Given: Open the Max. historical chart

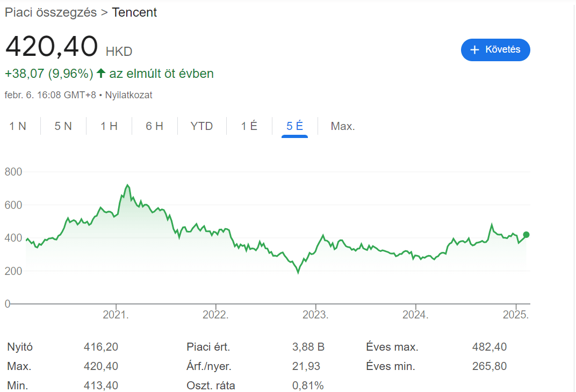Looking at the screenshot, I should point(342,126).
